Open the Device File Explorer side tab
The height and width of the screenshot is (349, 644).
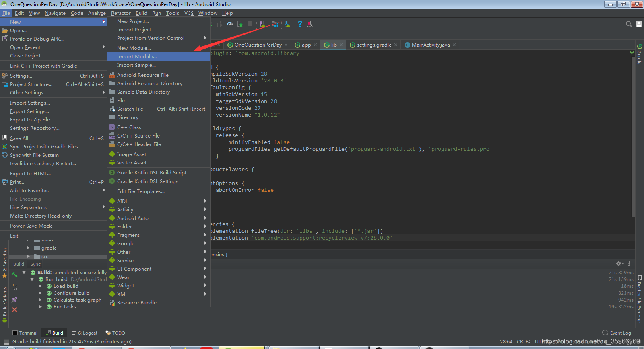tap(639, 299)
